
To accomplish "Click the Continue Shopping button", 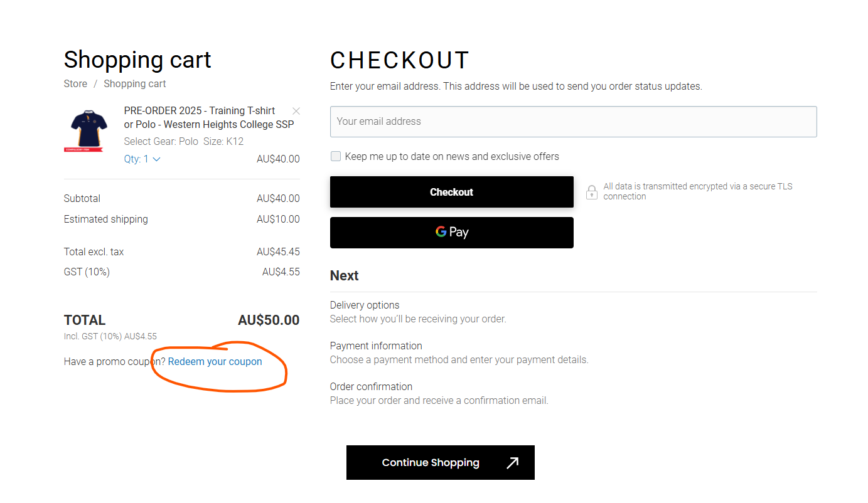I will [x=441, y=463].
